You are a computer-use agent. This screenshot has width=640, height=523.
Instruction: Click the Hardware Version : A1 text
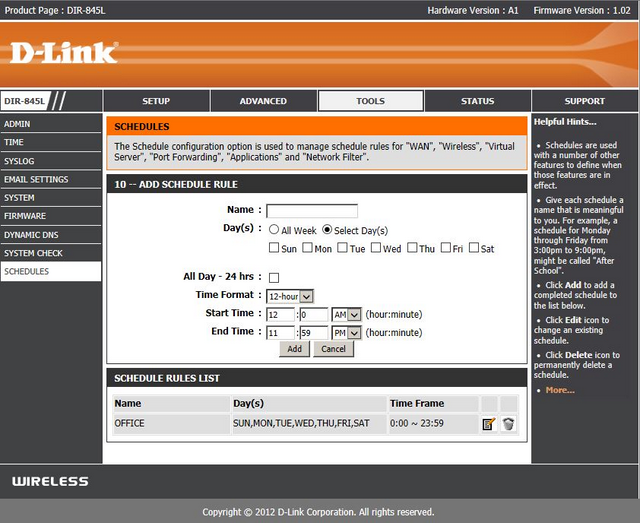[473, 10]
